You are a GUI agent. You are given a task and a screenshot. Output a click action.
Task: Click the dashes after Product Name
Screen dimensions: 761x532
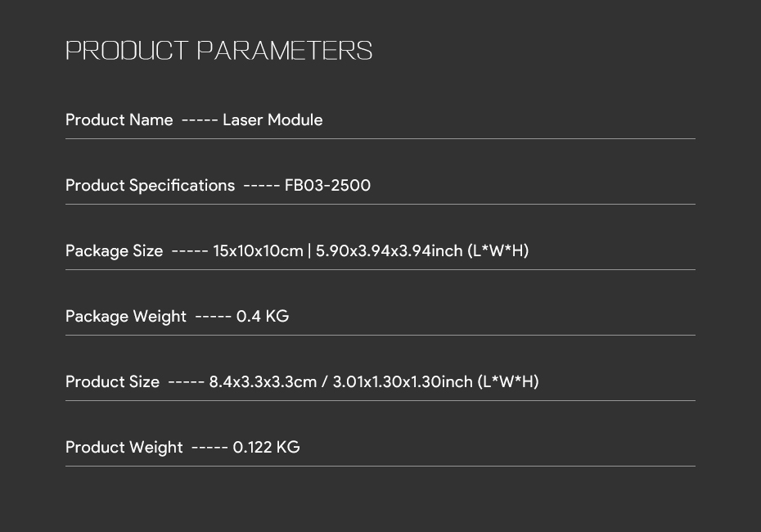(200, 120)
